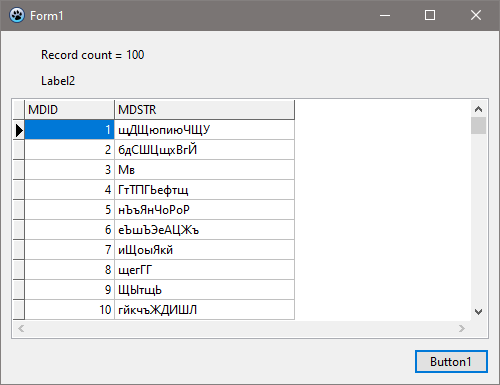Select the MDID cell with value 5
Screen dimensions: 500x385
pos(69,210)
